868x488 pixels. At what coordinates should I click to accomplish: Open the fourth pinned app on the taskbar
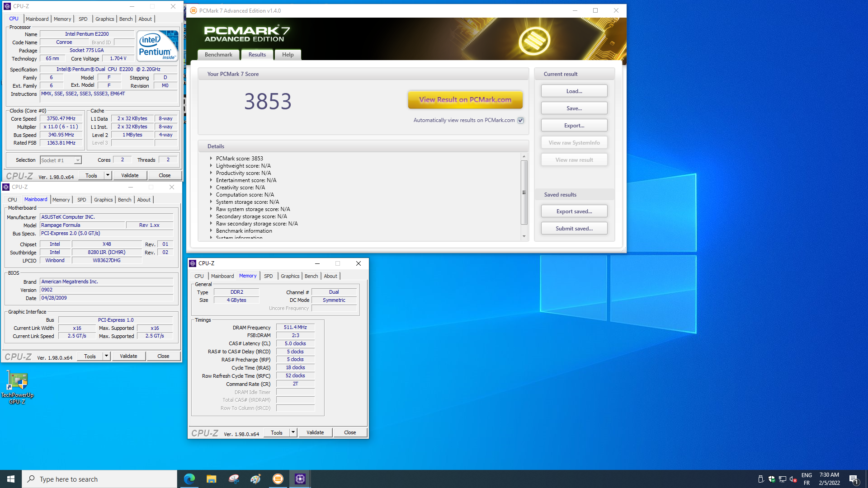256,479
